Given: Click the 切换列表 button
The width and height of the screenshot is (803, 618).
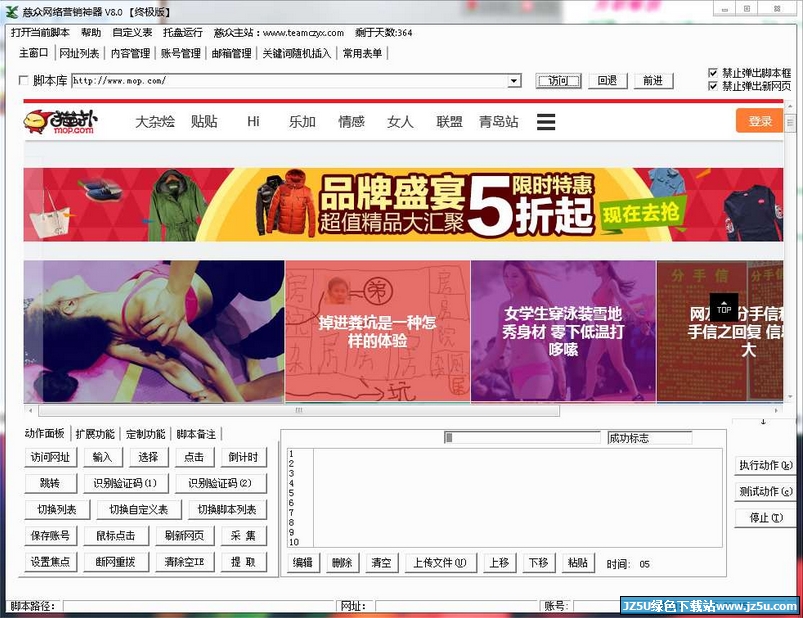Looking at the screenshot, I should click(x=57, y=509).
